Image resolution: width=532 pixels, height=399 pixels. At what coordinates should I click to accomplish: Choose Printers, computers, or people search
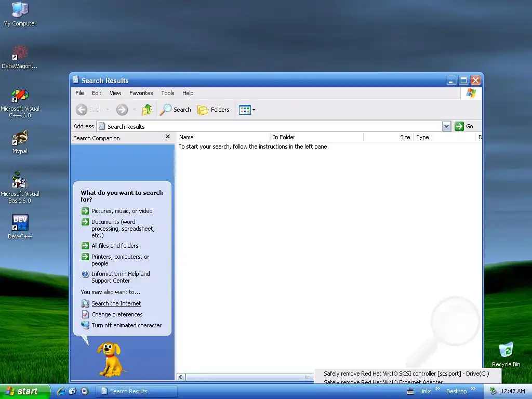coord(115,260)
